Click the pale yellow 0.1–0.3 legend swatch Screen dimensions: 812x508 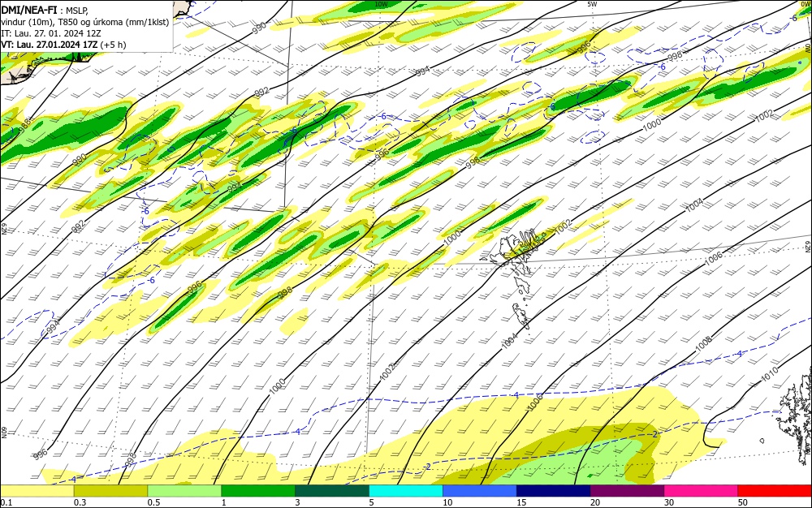[37, 491]
